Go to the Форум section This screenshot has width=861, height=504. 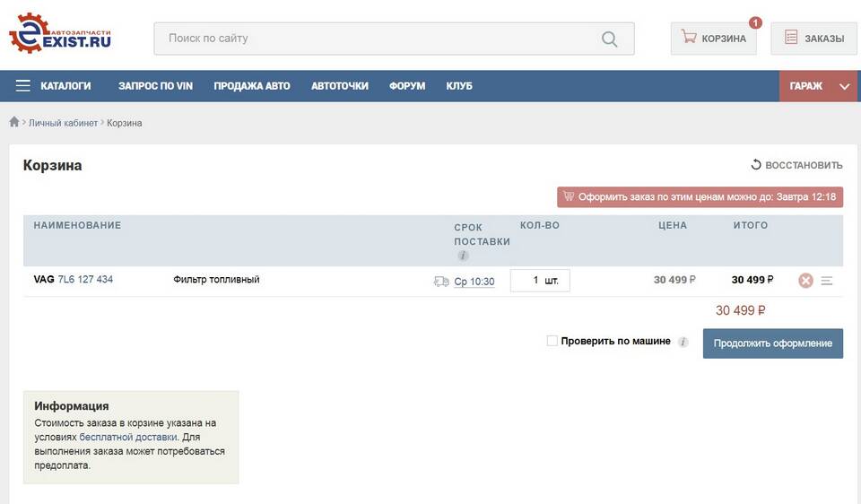pyautogui.click(x=407, y=86)
